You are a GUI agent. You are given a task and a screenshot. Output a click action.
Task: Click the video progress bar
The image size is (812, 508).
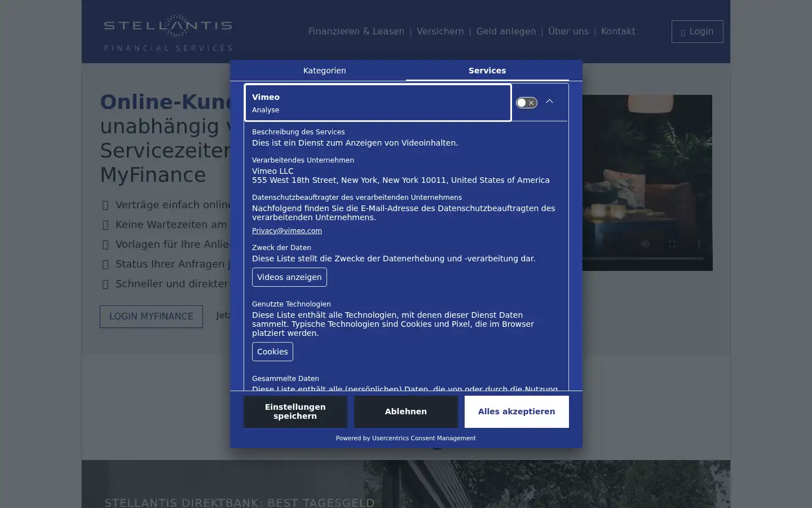coord(643,259)
